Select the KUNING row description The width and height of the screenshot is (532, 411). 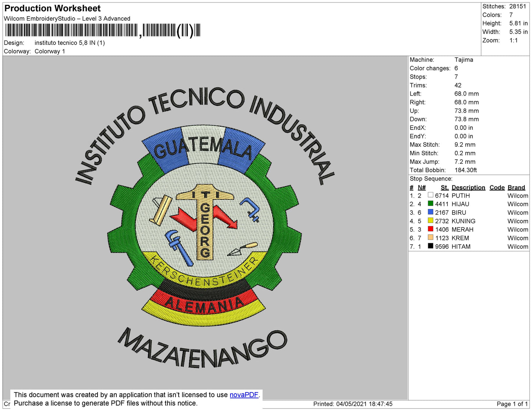click(x=464, y=221)
